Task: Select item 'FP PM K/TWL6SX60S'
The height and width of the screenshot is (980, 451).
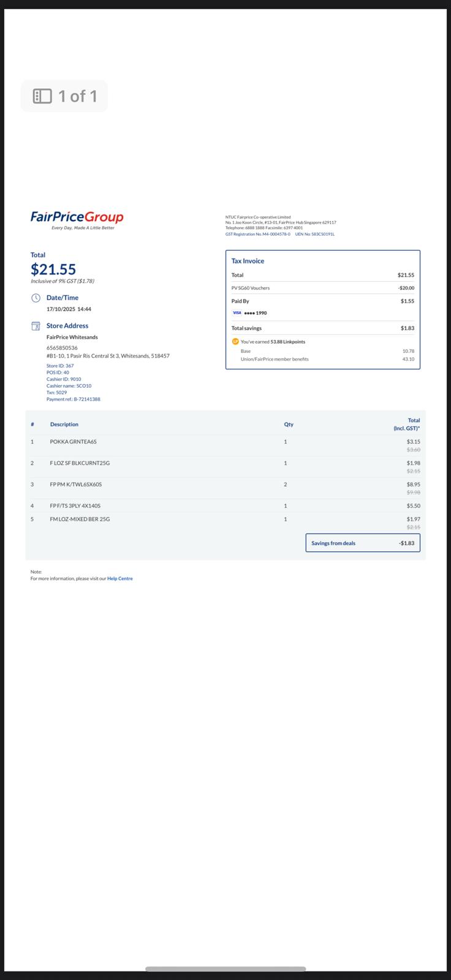Action: point(76,484)
